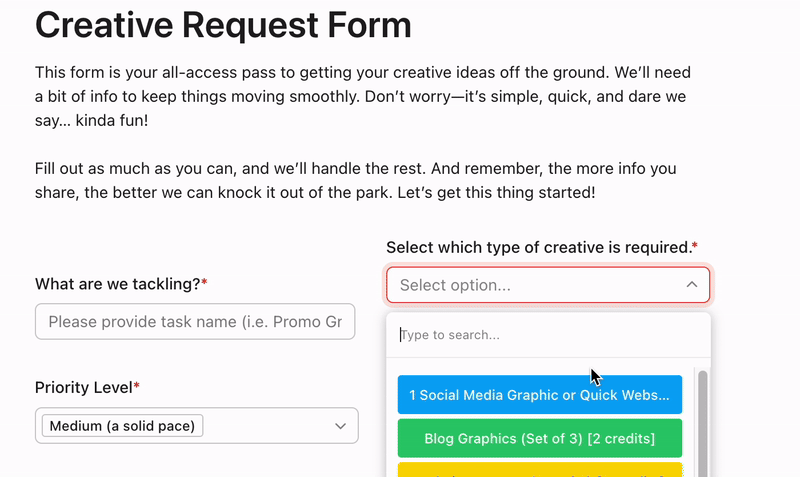The image size is (800, 477).
Task: Click the paragraph starting 'Fill out as much as you can'
Action: coord(356,181)
